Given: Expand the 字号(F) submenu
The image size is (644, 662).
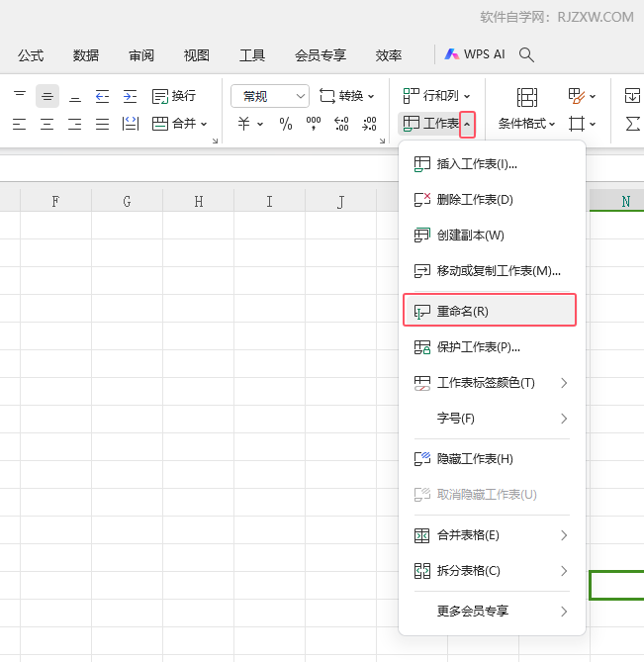Looking at the screenshot, I should coord(492,419).
